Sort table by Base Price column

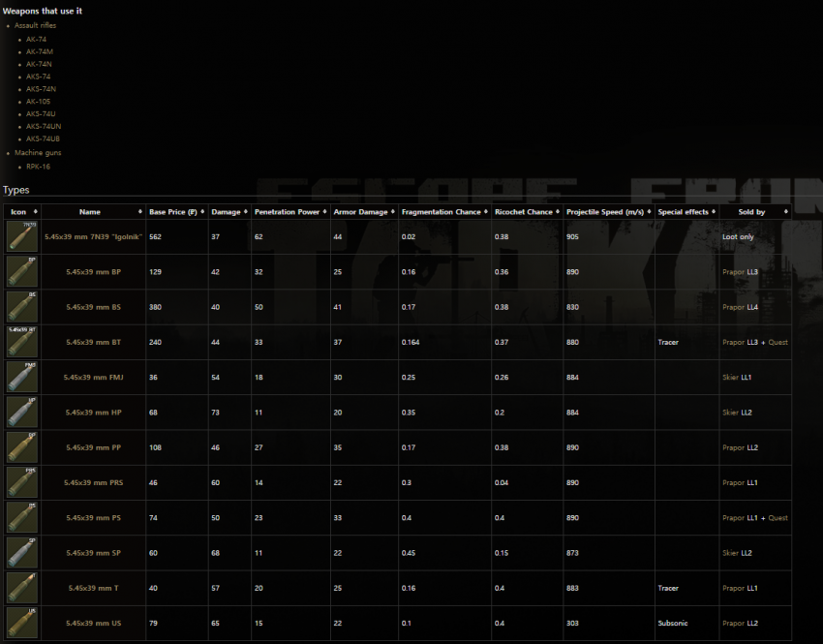[173, 211]
